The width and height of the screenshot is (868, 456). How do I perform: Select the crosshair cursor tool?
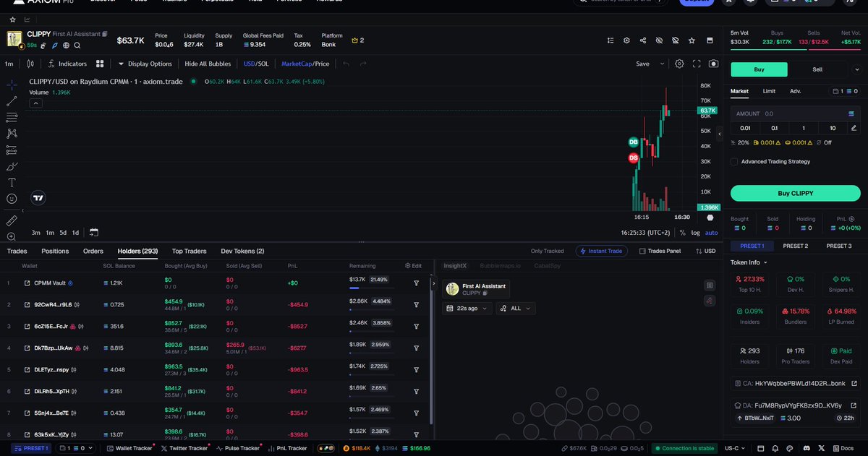(x=12, y=84)
